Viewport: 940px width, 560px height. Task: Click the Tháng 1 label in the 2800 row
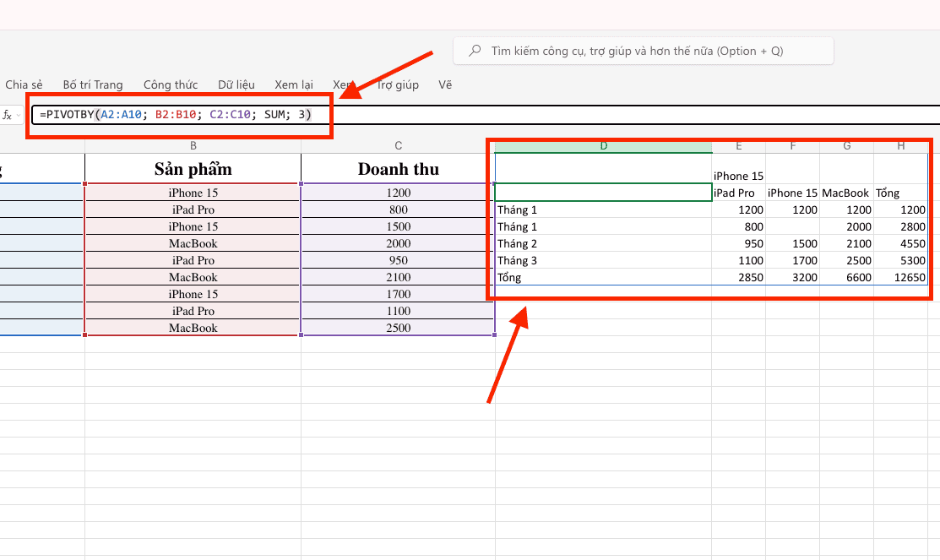[604, 226]
